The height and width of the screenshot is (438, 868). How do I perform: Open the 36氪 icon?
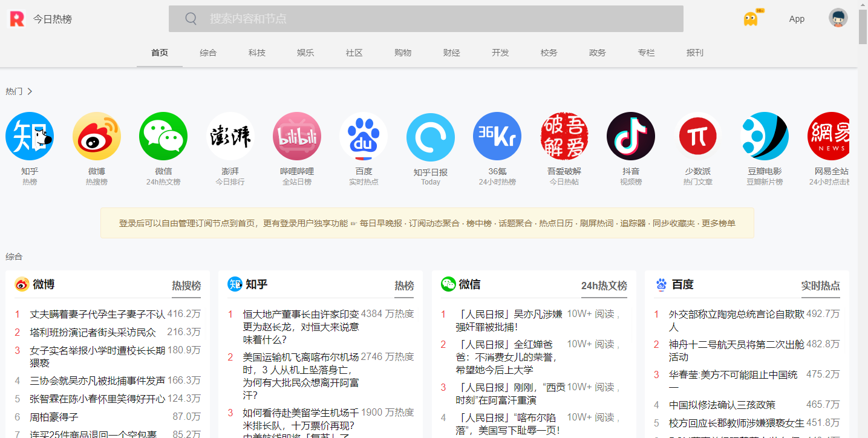point(497,136)
